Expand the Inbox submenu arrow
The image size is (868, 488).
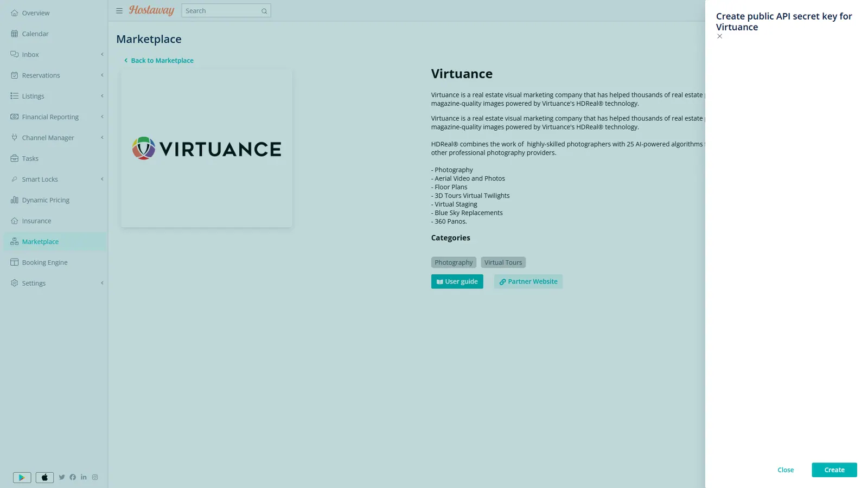click(x=102, y=54)
